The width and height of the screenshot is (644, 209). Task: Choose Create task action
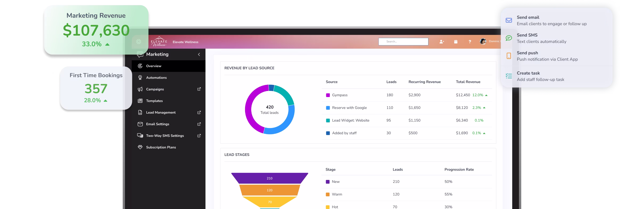click(557, 76)
